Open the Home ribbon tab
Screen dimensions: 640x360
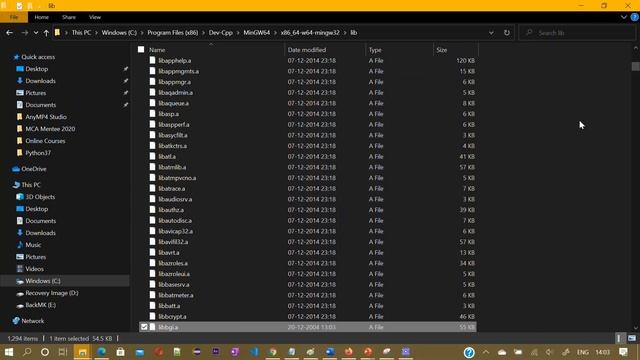point(42,17)
